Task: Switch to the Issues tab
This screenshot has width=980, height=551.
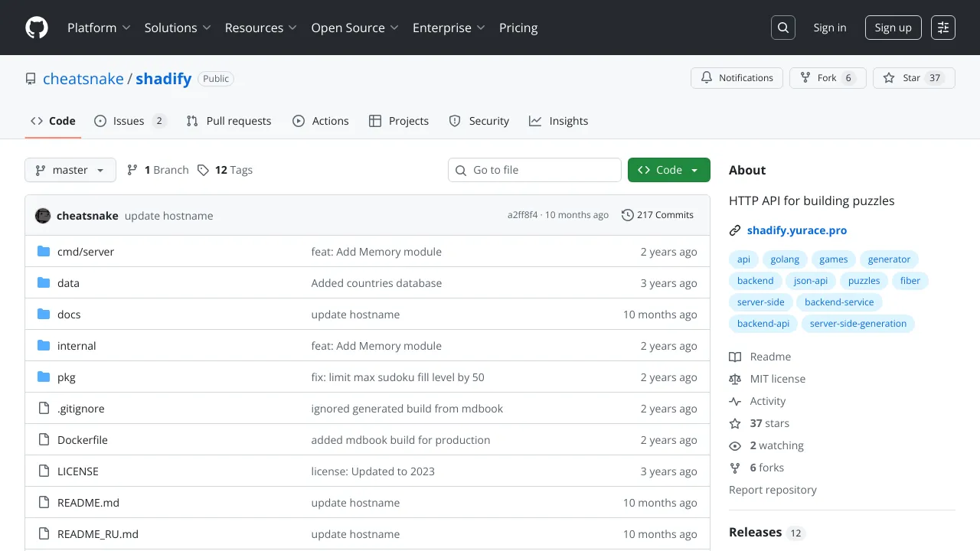Action: pos(130,121)
